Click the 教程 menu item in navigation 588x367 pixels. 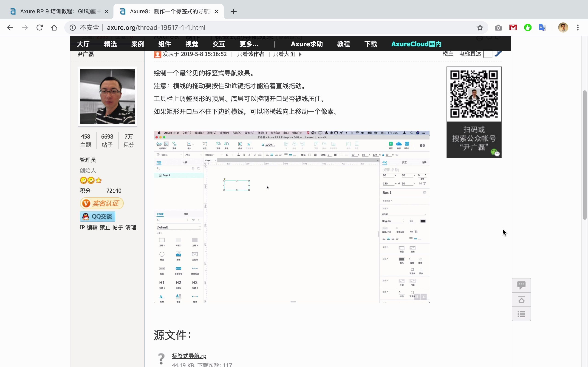click(343, 44)
